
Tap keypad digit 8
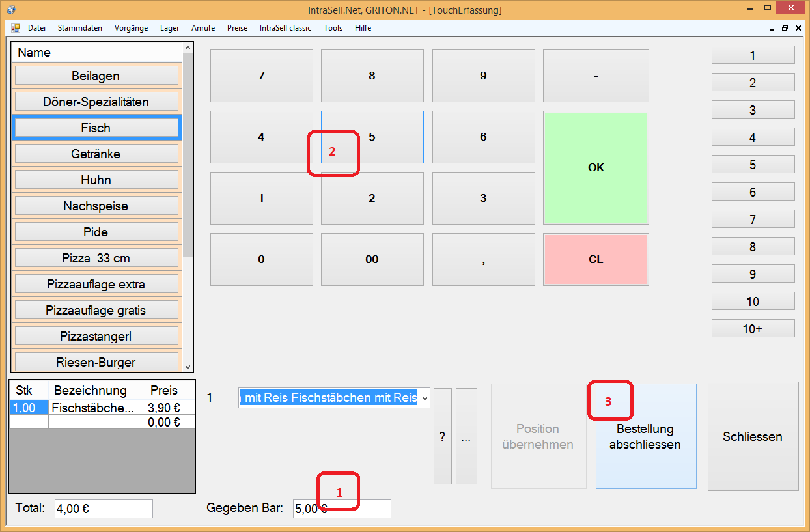point(372,76)
